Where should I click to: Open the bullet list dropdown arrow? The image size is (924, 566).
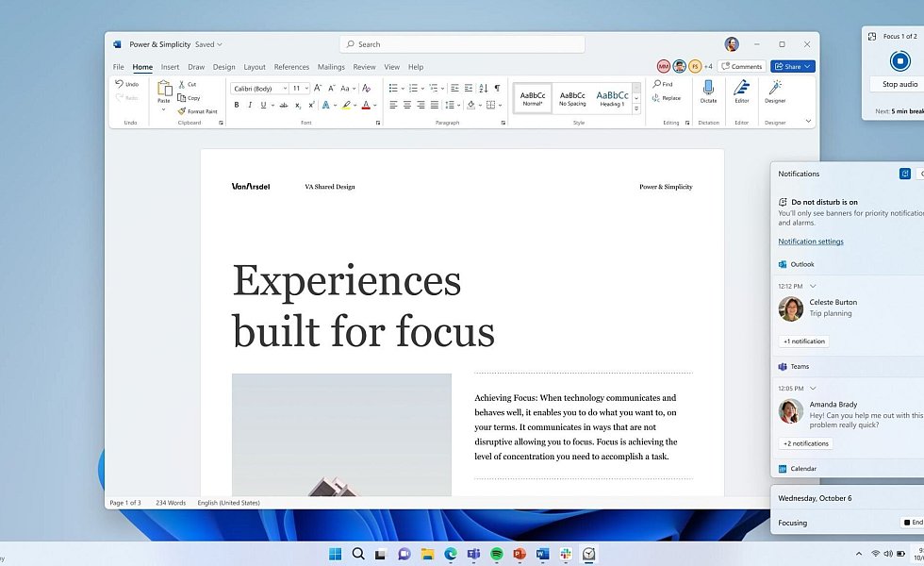(x=403, y=89)
